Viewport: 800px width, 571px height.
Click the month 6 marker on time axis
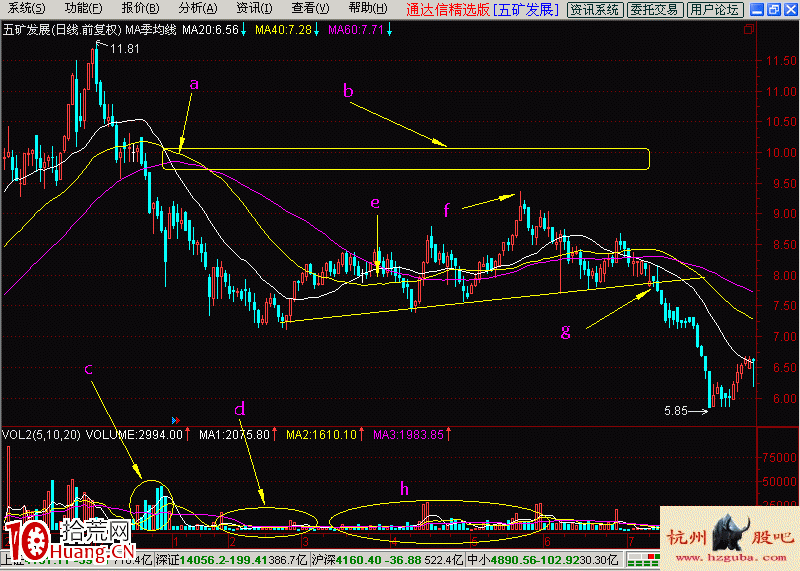(x=547, y=541)
